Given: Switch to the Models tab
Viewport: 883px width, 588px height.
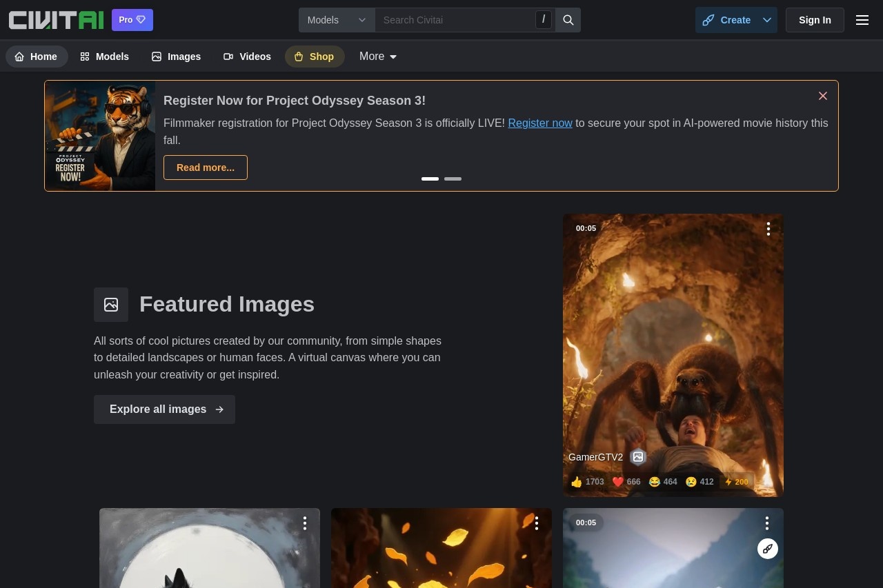Looking at the screenshot, I should coord(105,57).
